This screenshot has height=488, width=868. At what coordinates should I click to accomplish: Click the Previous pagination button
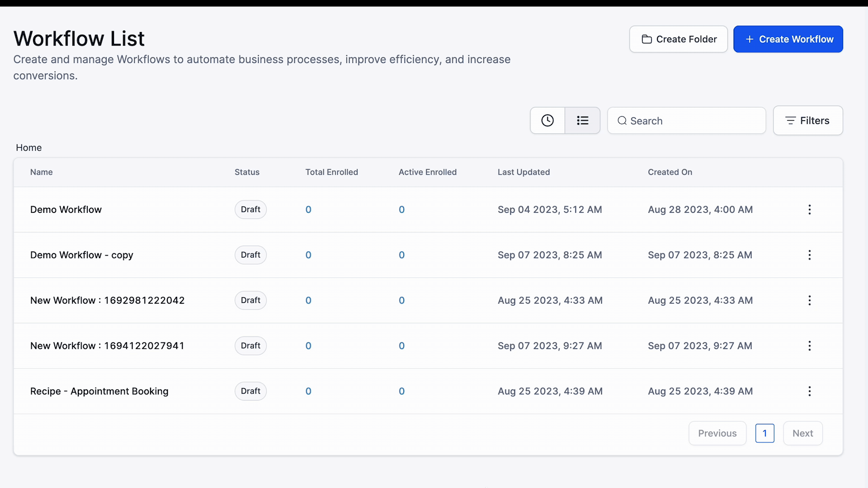click(x=717, y=433)
